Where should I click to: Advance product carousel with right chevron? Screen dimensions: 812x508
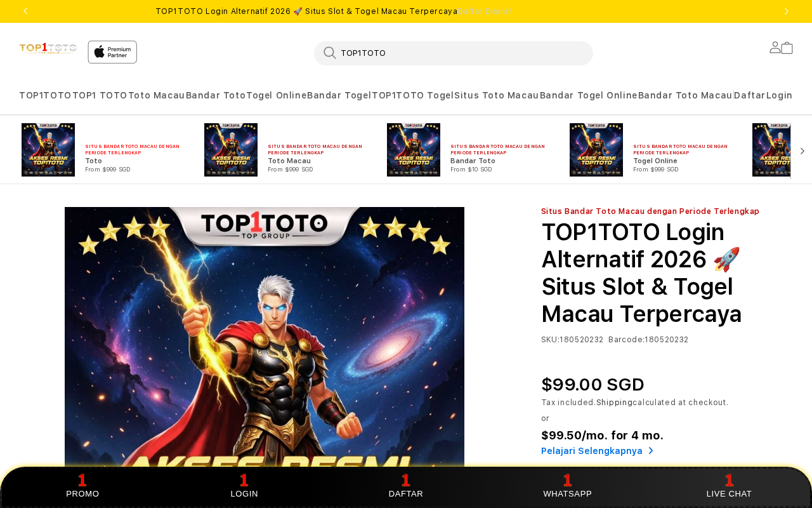pyautogui.click(x=802, y=151)
